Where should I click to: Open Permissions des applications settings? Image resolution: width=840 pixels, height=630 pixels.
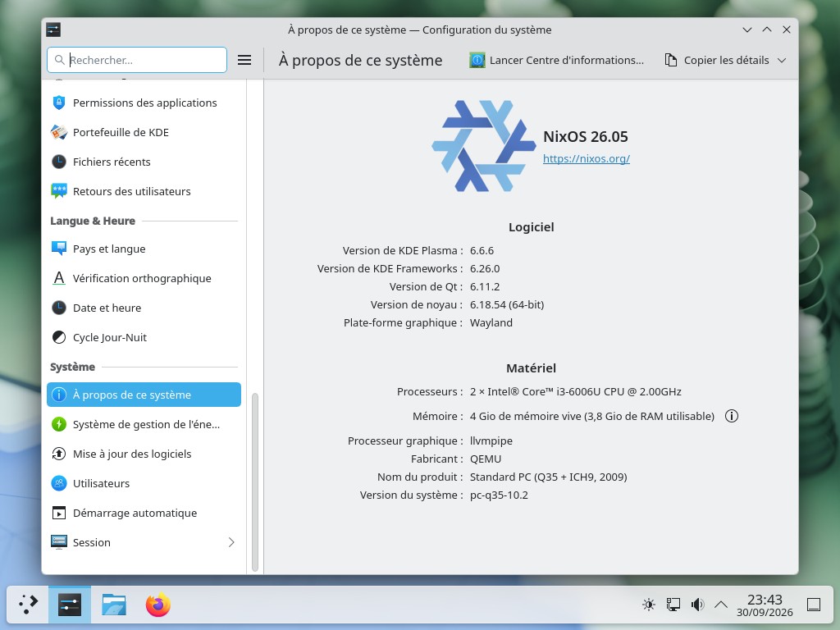coord(144,103)
